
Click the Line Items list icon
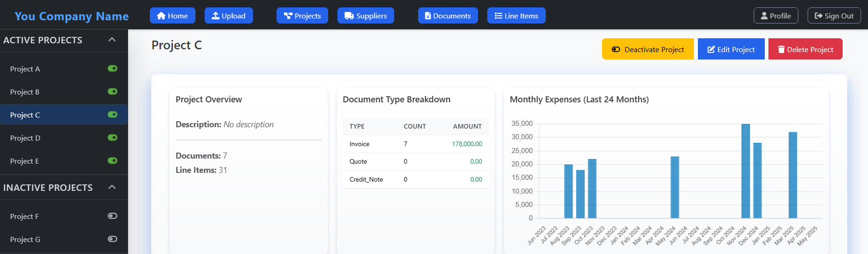[x=498, y=16]
